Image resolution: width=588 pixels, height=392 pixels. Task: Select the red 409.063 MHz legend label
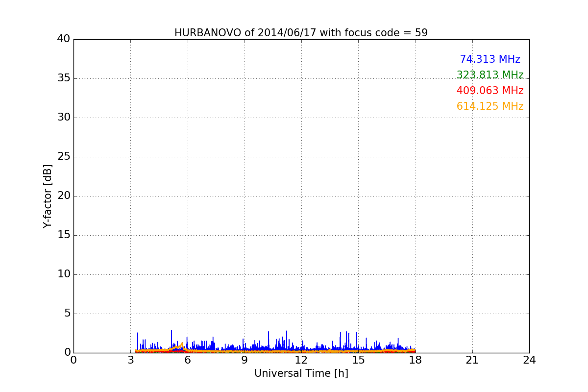click(490, 91)
